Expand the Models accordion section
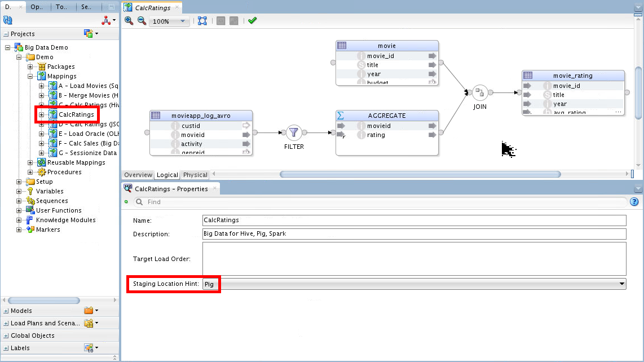644x362 pixels. (x=6, y=311)
